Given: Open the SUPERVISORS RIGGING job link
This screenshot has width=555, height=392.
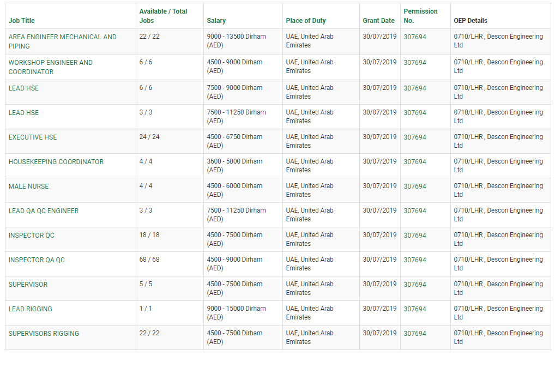Looking at the screenshot, I should pos(44,334).
